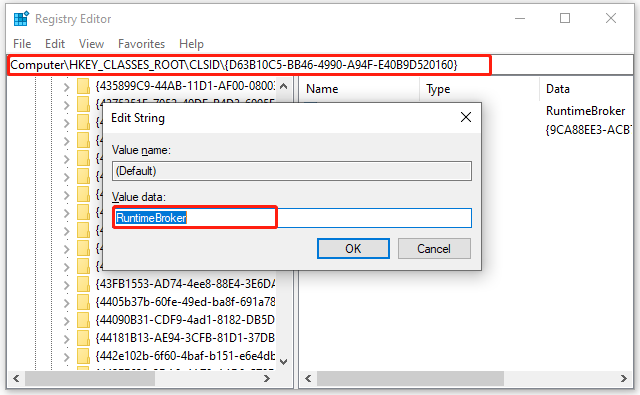Click folder icon of {44181B13-AE94 key

pyautogui.click(x=83, y=338)
